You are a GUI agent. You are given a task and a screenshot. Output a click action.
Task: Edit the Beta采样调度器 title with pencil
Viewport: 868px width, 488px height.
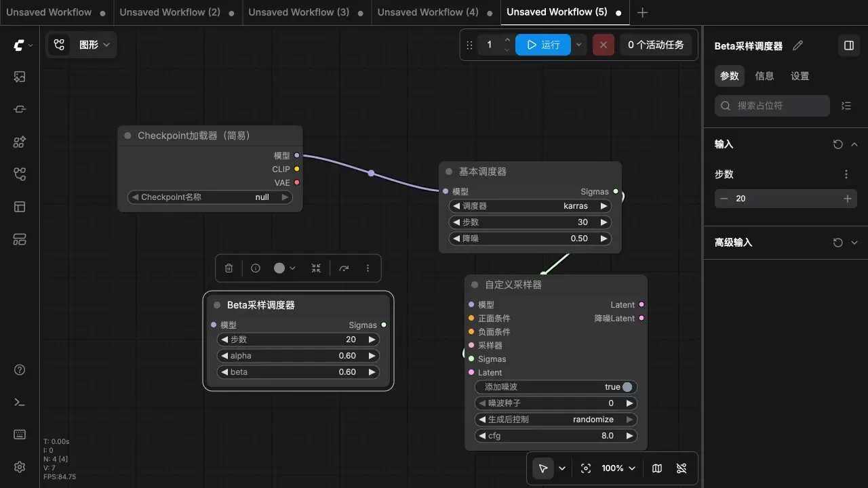pos(797,45)
